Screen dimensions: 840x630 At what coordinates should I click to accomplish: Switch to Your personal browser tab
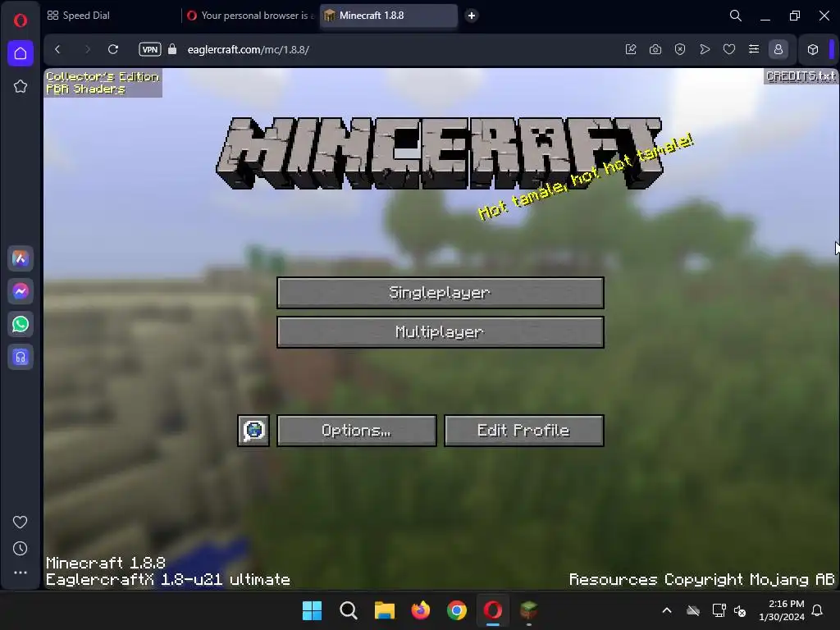click(251, 16)
